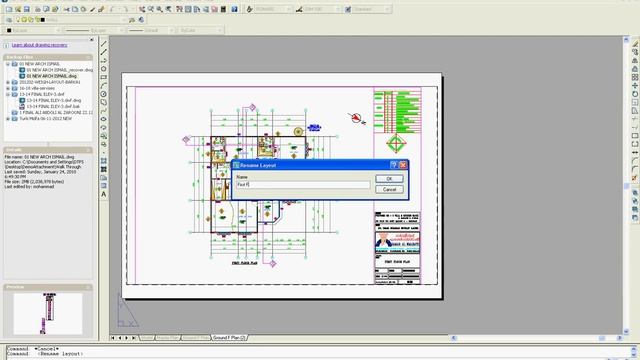Click the Open file icon
Screen dimensions: 640x360
pyautogui.click(x=18, y=9)
